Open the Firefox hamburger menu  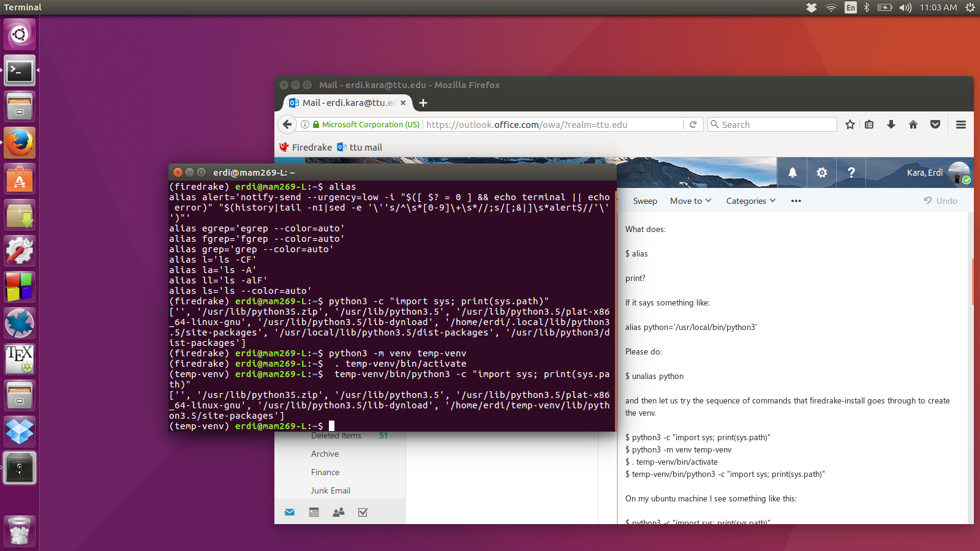click(x=961, y=125)
